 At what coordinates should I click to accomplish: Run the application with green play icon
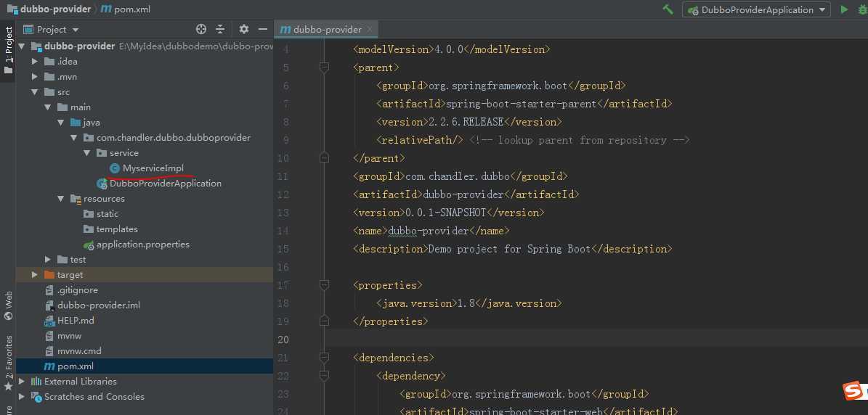[844, 9]
